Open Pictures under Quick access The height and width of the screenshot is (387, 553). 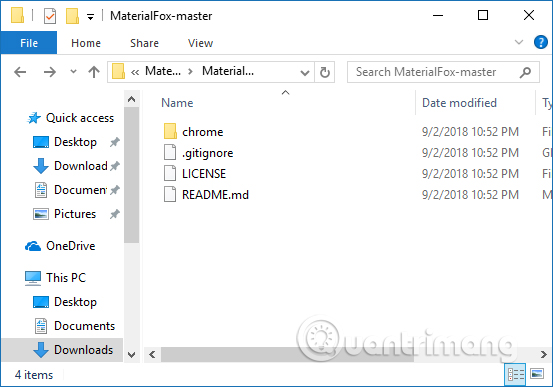click(x=75, y=214)
